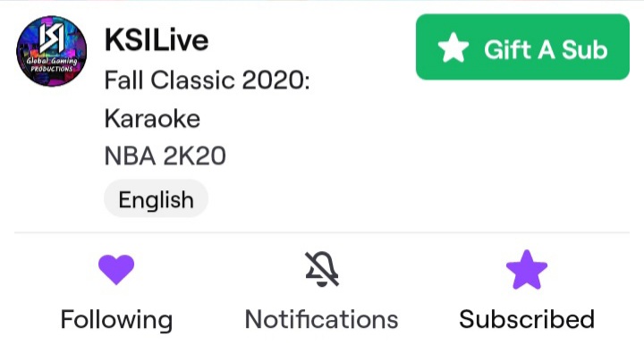The height and width of the screenshot is (345, 644).
Task: Click the green Gift A Sub button
Action: [522, 46]
